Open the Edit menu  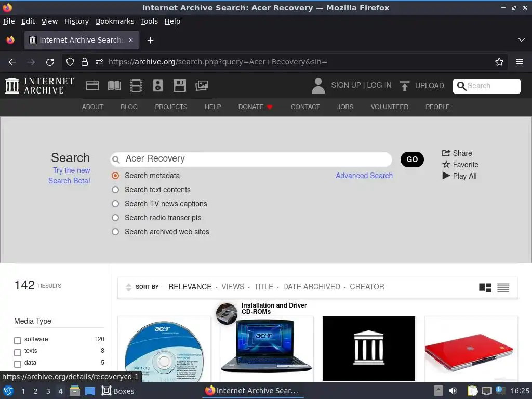[x=28, y=21]
